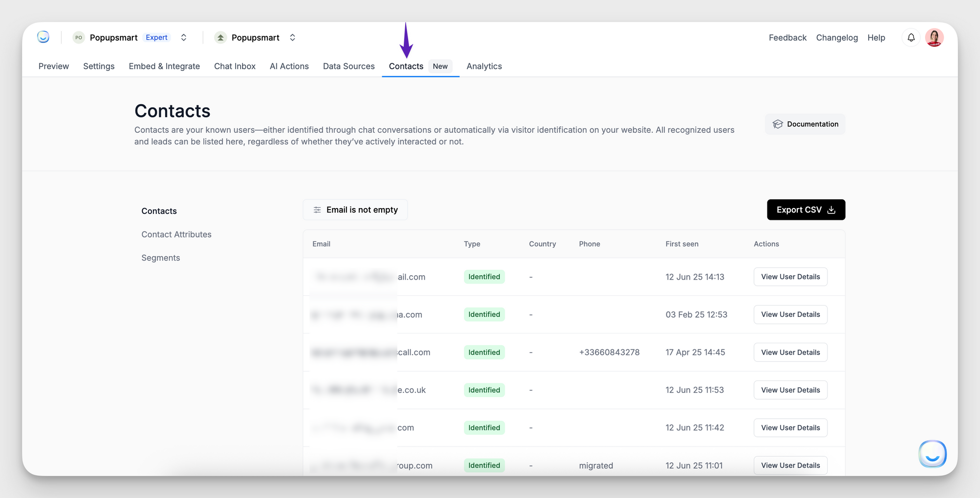This screenshot has height=498, width=980.
Task: View User Details for 12 Jun 25 11:53 row
Action: [x=790, y=390]
